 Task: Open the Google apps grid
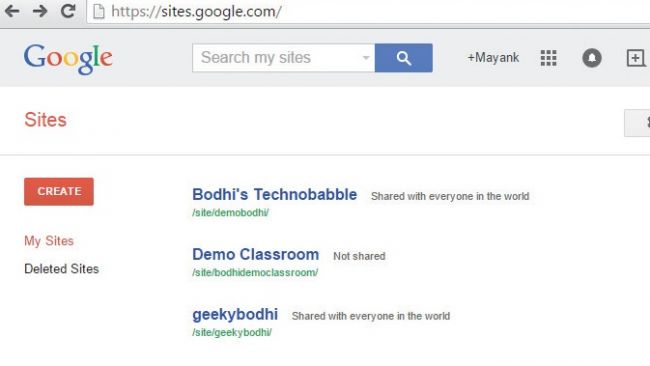point(548,58)
